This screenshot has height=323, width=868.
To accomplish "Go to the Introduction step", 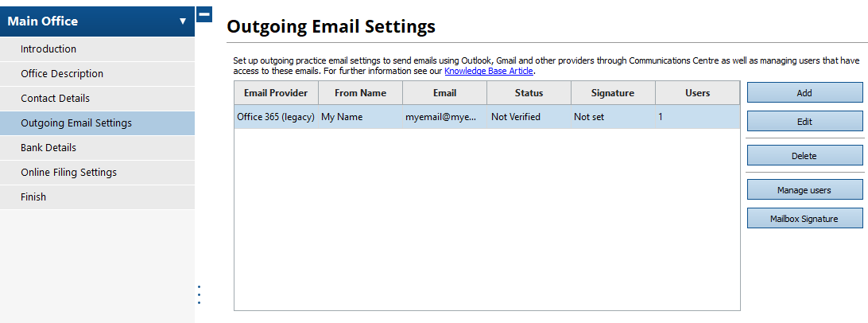I will (x=48, y=49).
